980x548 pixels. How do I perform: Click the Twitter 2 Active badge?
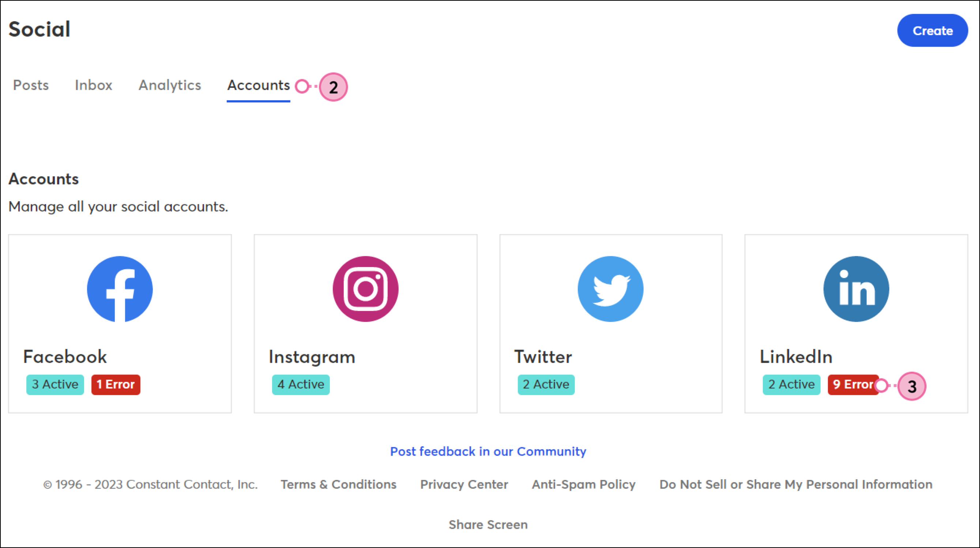click(x=546, y=384)
